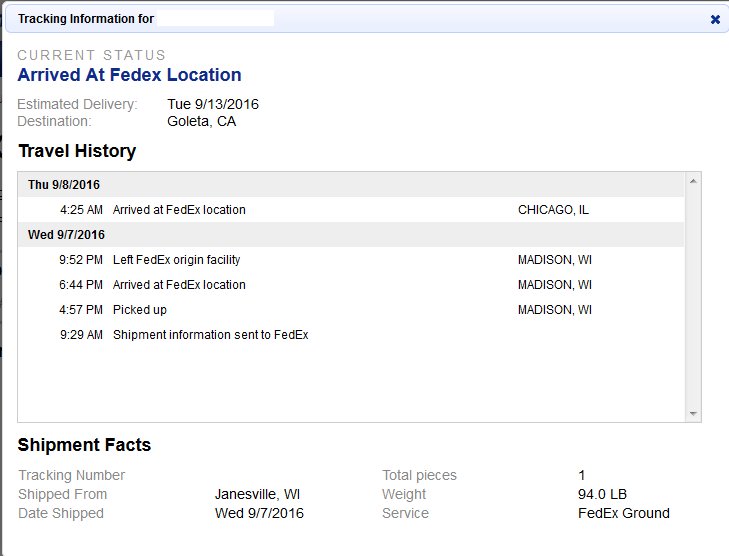This screenshot has width=729, height=556.
Task: Click the CURRENT STATUS label
Action: 92,55
